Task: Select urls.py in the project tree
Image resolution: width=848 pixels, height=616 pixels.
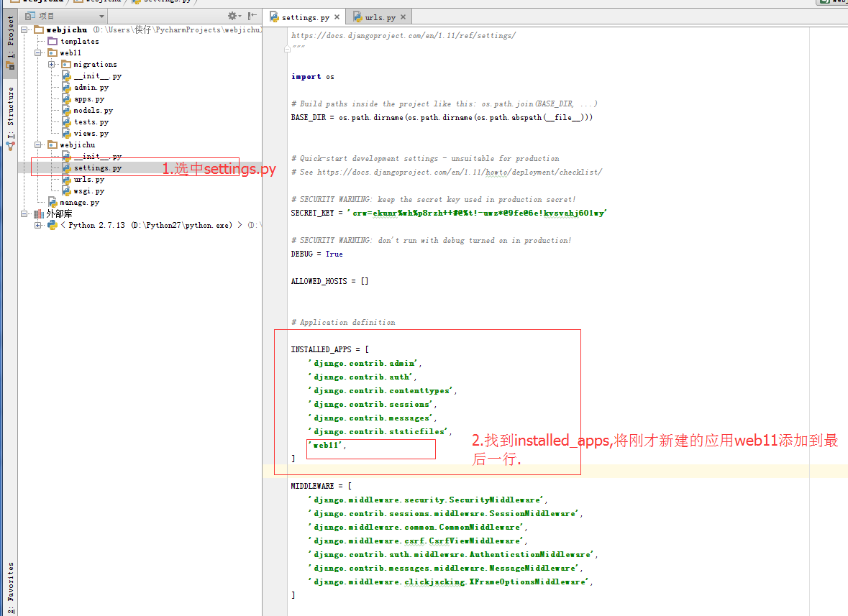Action: point(88,180)
